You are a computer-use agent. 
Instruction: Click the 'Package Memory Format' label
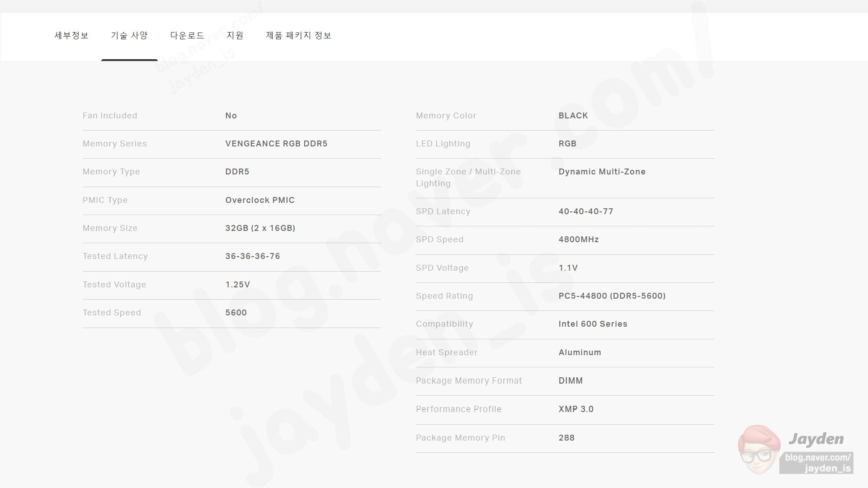pos(469,381)
